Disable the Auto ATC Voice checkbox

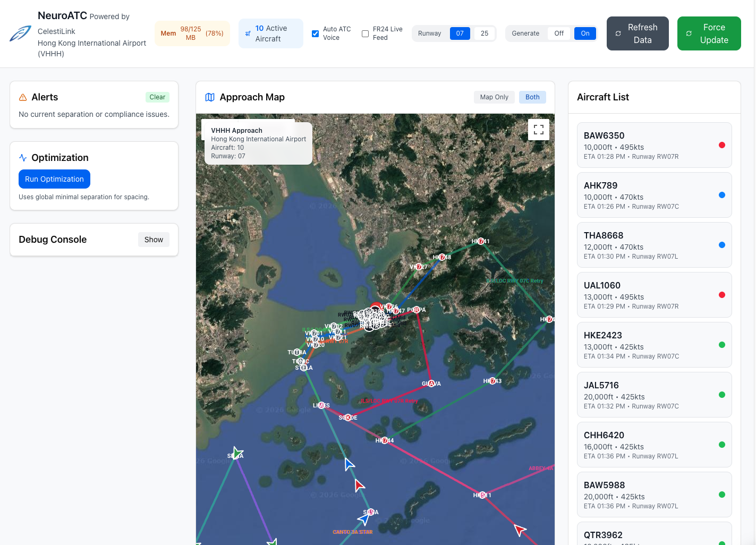[x=315, y=33]
